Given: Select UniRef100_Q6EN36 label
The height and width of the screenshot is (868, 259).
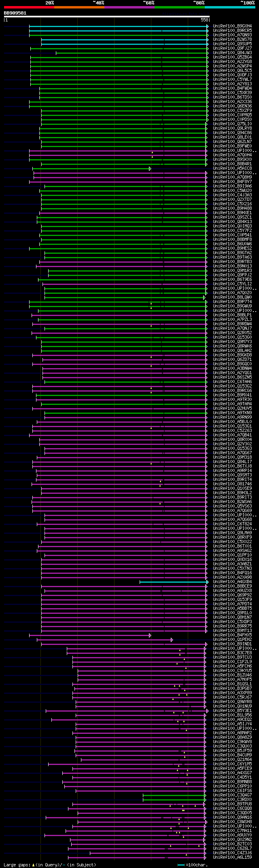Looking at the screenshot, I should click(232, 106).
